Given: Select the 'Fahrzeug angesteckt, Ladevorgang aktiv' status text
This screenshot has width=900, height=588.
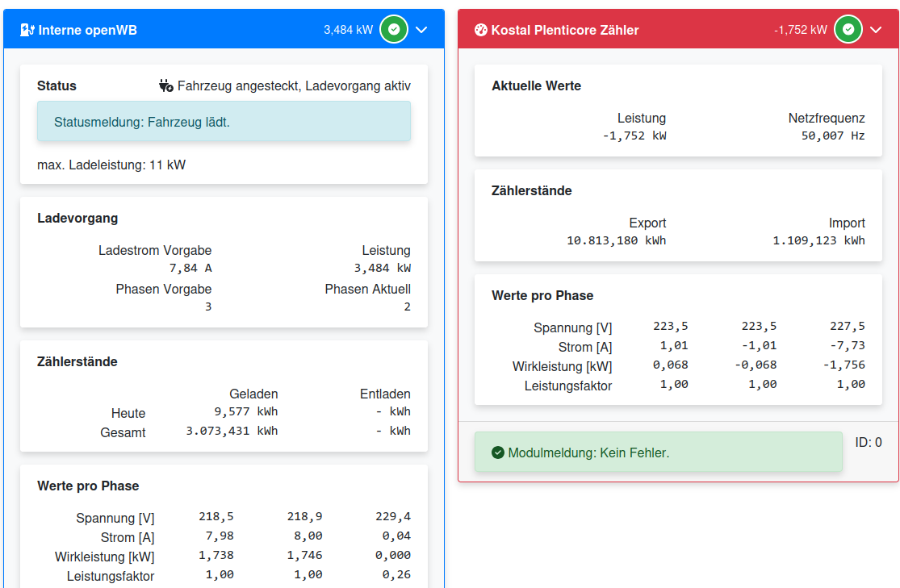Looking at the screenshot, I should [294, 86].
